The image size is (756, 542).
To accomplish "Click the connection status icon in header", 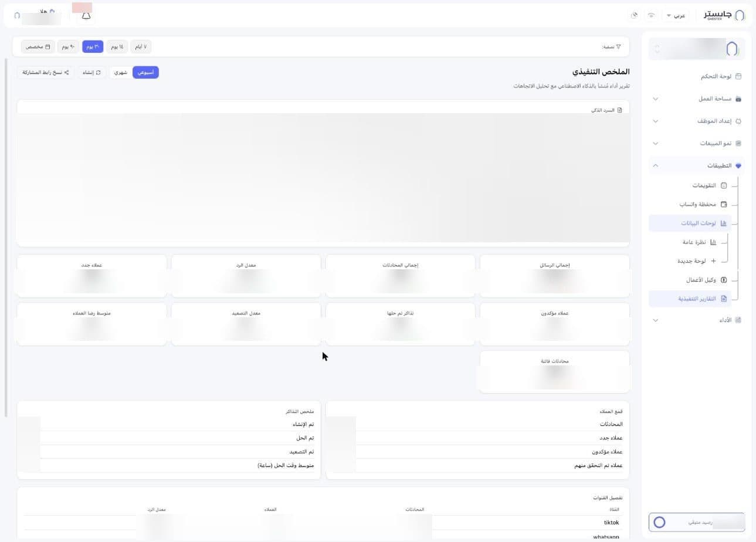I will (x=651, y=15).
